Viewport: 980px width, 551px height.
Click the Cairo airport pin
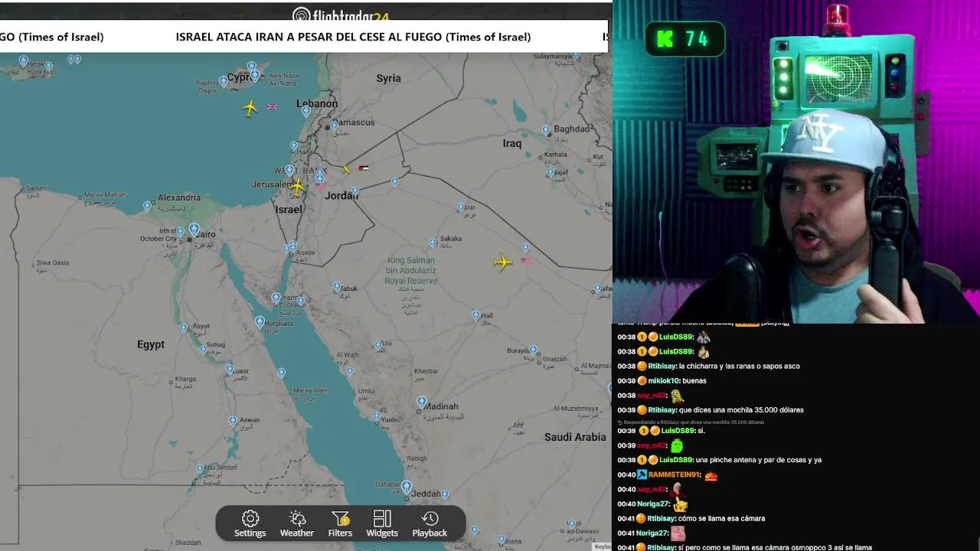coord(194,229)
